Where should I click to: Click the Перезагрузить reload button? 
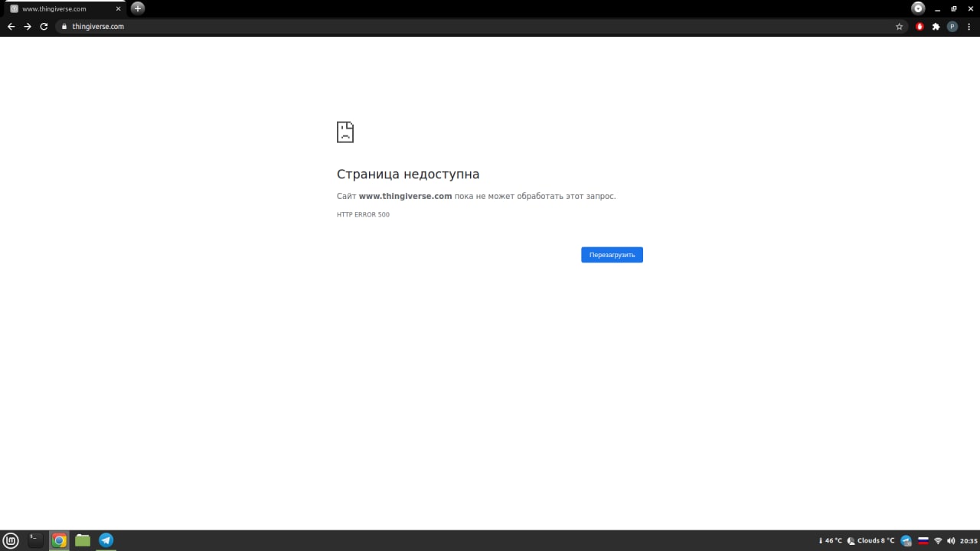coord(612,255)
